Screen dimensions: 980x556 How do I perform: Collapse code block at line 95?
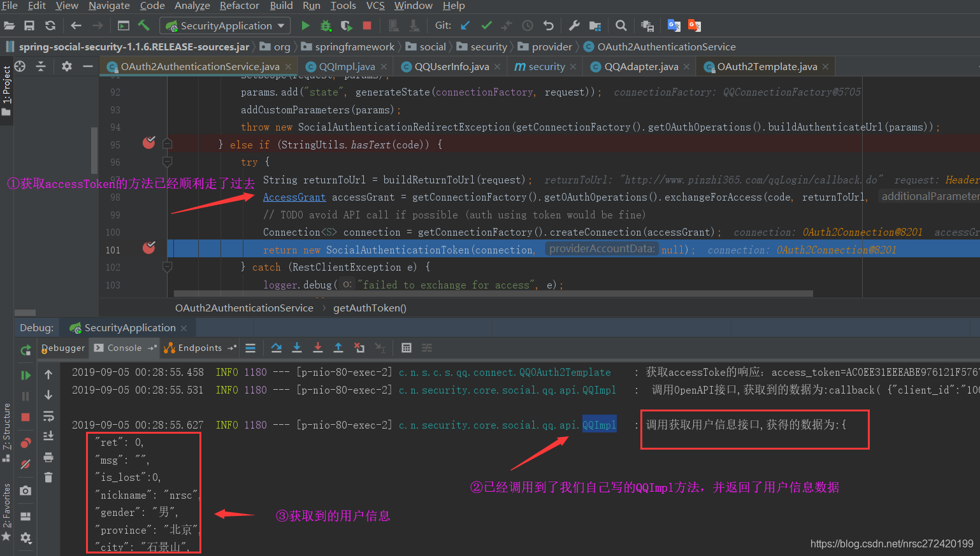click(x=168, y=144)
